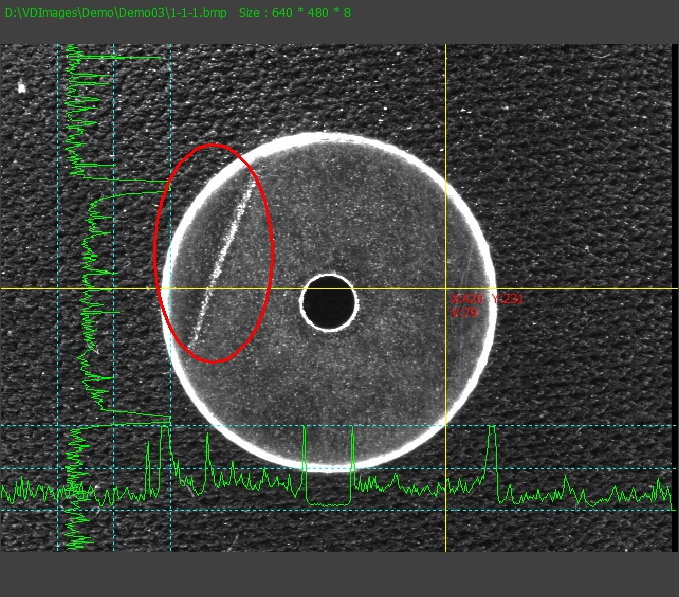
Task: Click the bottom end of the yellow vertical line
Action: coord(445,548)
